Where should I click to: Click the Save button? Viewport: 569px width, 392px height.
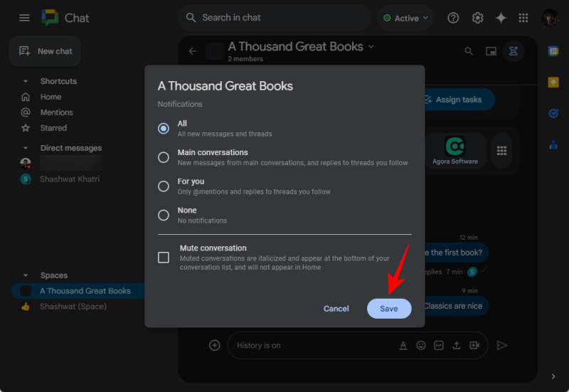coord(389,309)
